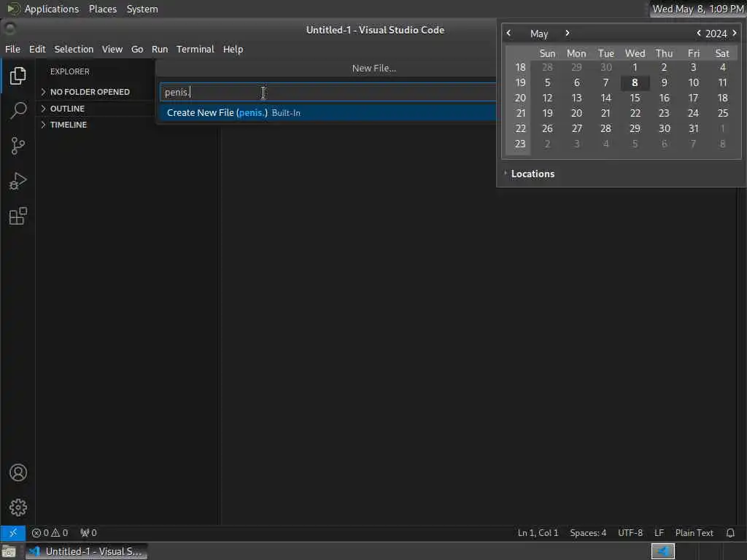747x560 pixels.
Task: Click the new file name input field
Action: coord(328,92)
